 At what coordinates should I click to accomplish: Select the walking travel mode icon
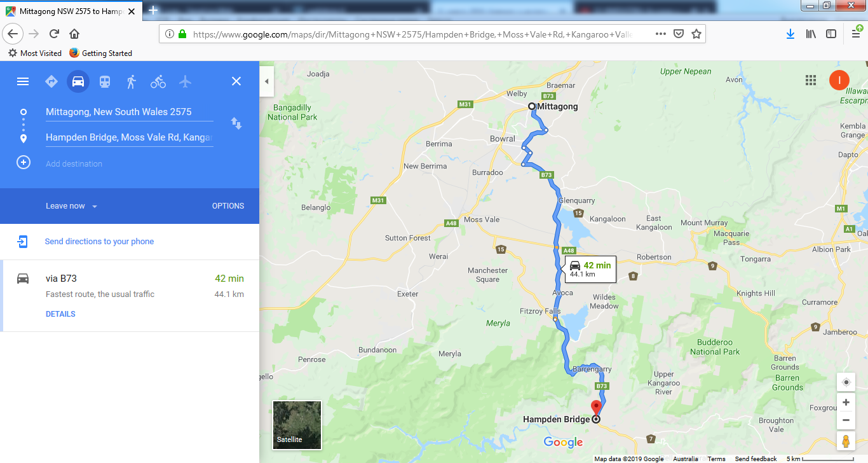coord(132,81)
